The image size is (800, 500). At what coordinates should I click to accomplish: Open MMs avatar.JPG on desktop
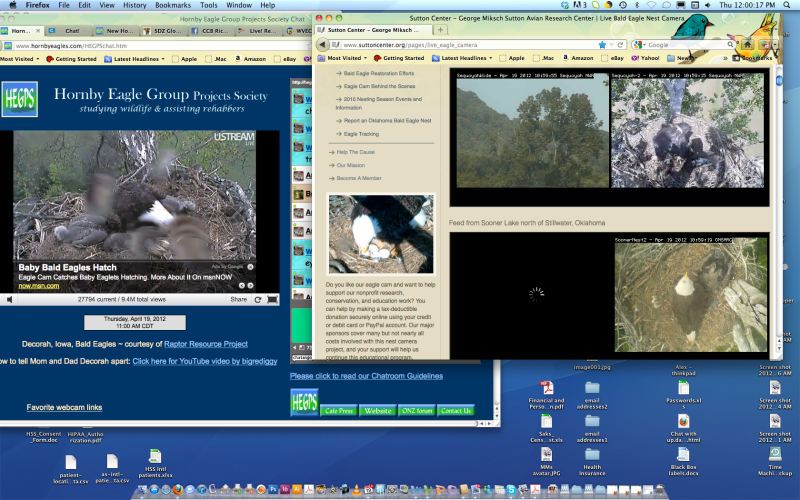point(546,461)
